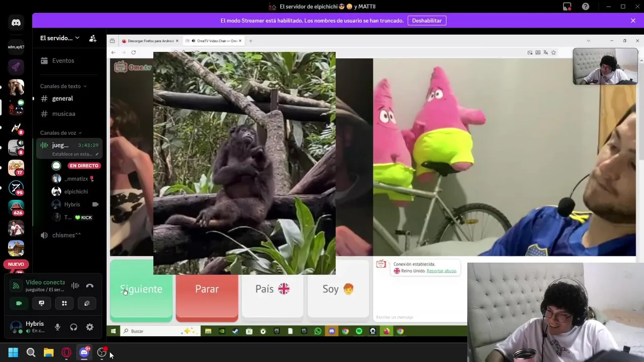This screenshot has height=362, width=644.
Task: Open WhatsApp in the streamed taskbar
Action: [x=317, y=331]
